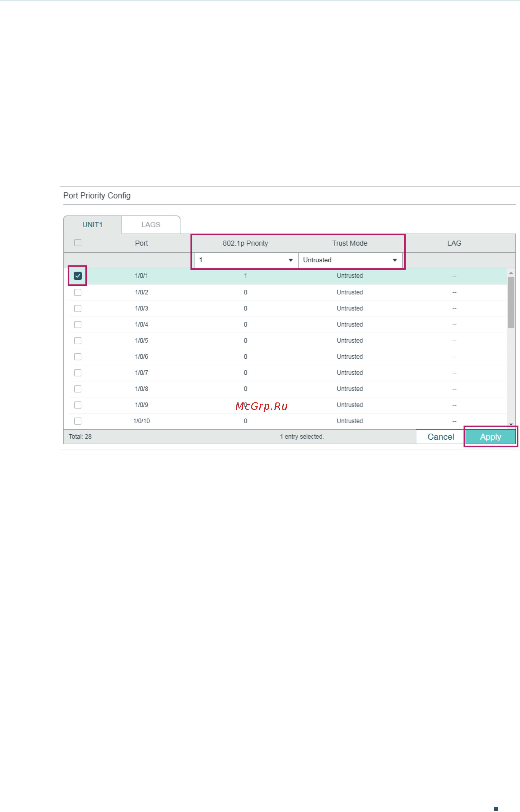This screenshot has height=812, width=520.
Task: Open the Trust Mode dropdown showing Untrusted
Action: click(x=350, y=260)
